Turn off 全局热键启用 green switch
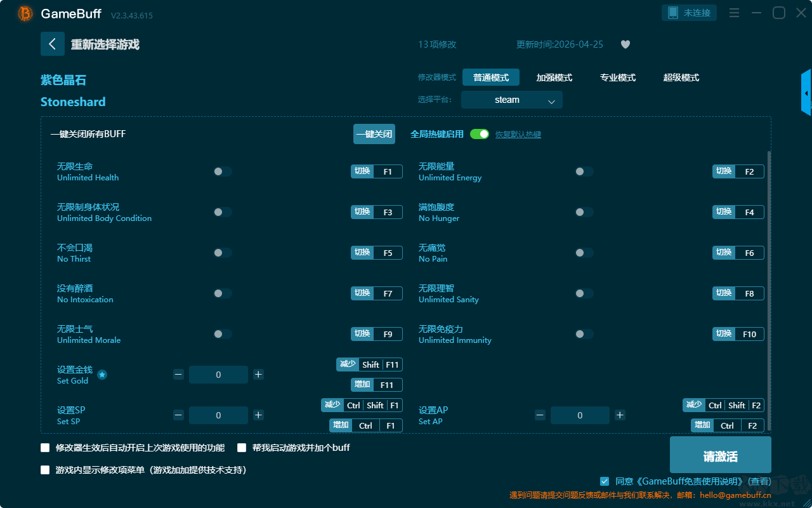The image size is (812, 508). click(x=480, y=134)
